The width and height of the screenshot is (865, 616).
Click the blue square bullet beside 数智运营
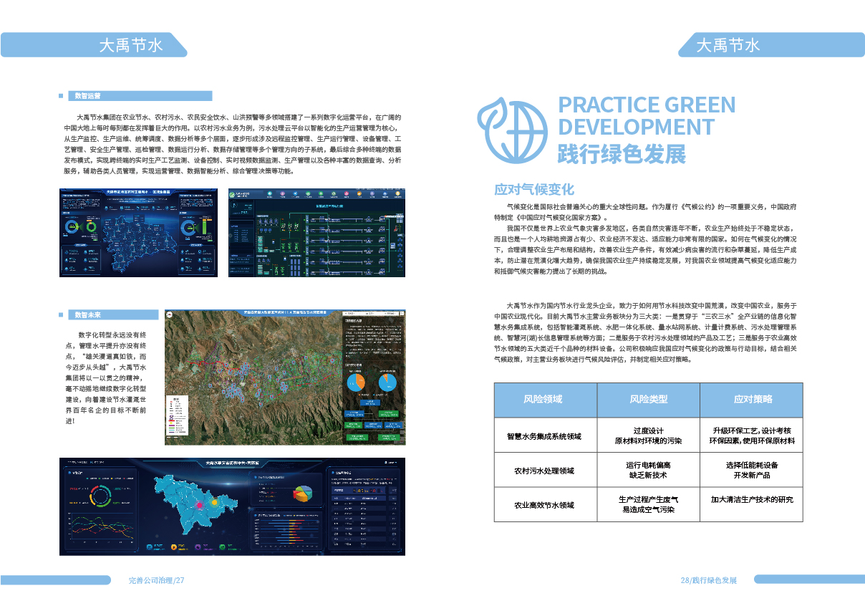tap(61, 96)
